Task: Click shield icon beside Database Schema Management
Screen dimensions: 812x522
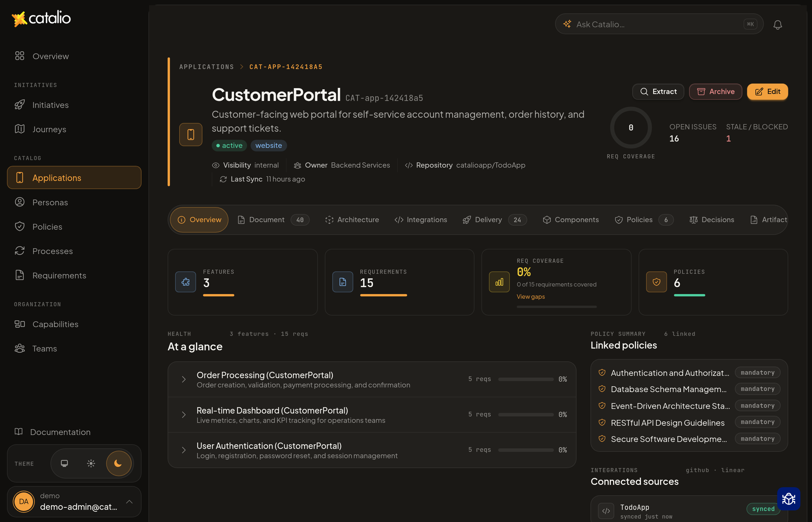Action: click(602, 389)
